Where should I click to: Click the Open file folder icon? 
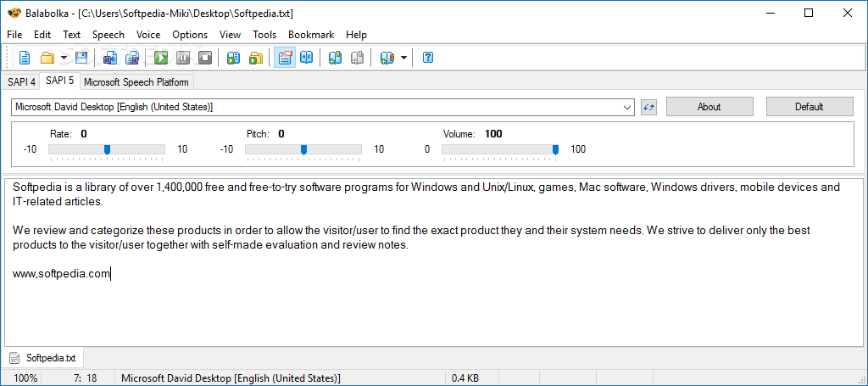(47, 58)
